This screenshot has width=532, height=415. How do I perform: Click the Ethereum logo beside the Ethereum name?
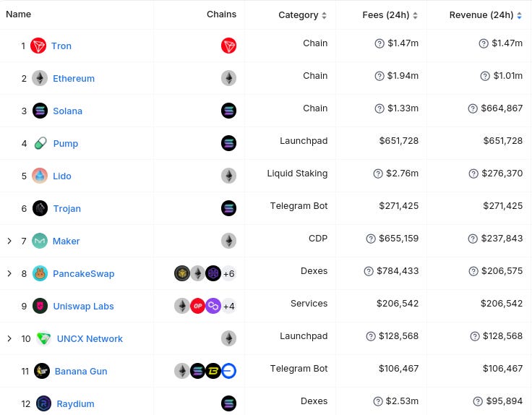coord(40,78)
